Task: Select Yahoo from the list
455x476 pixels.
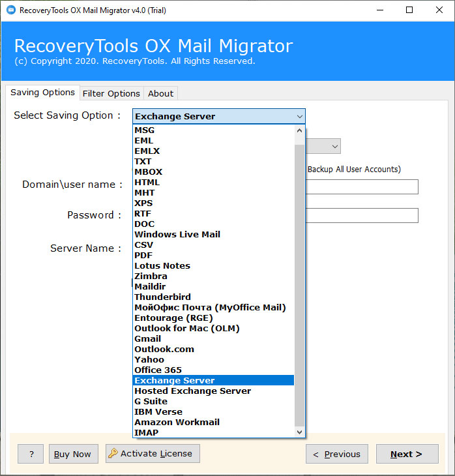Action: click(x=214, y=359)
